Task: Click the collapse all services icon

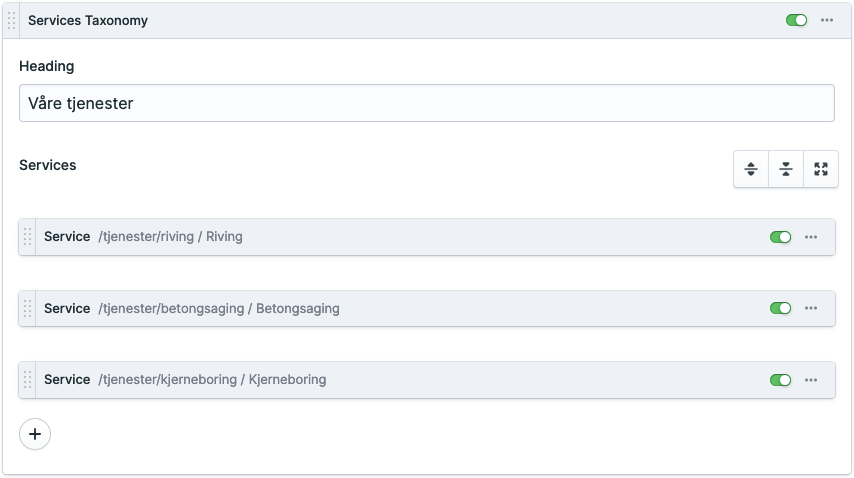Action: (786, 169)
